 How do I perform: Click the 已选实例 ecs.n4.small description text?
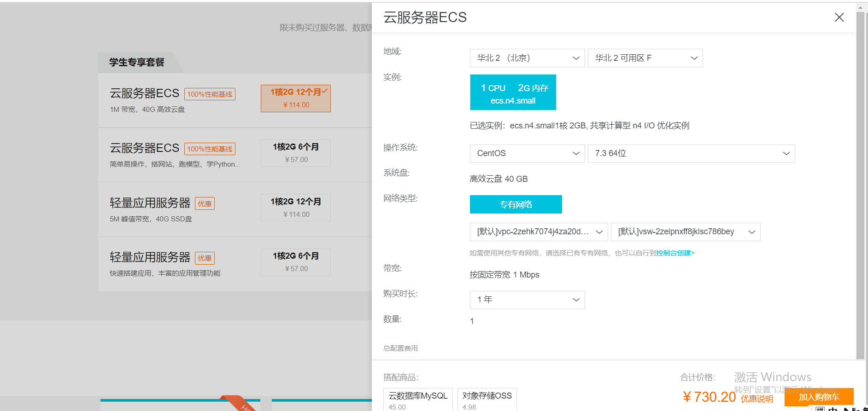tap(580, 126)
